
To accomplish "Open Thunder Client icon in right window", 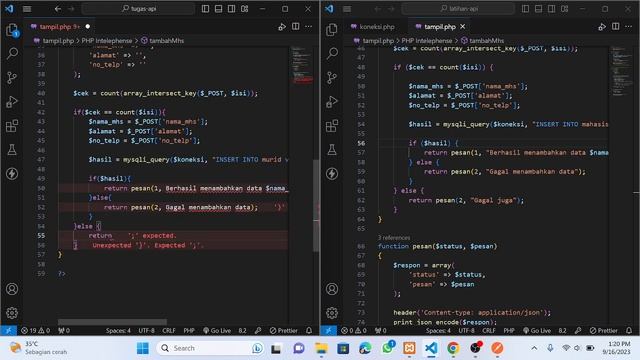I will pos(332,173).
